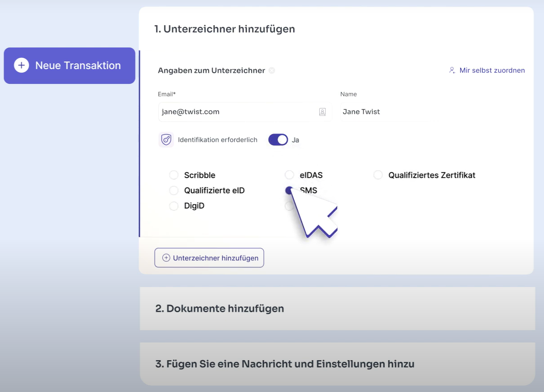The width and height of the screenshot is (544, 392).
Task: Click the shield key identification icon
Action: [x=166, y=140]
